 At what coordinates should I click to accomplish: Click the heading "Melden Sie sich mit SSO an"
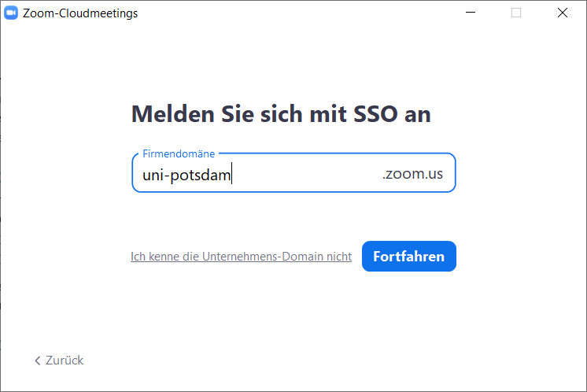click(281, 114)
